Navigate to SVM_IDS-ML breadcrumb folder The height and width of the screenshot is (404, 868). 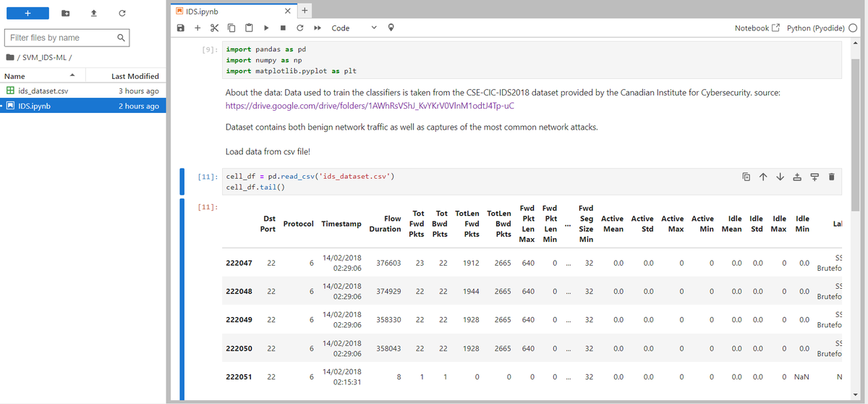[46, 58]
